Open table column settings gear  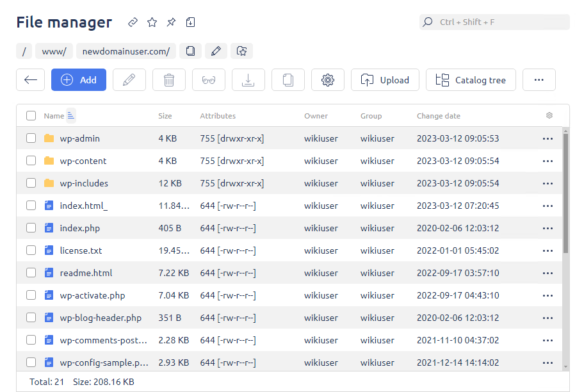coord(549,115)
